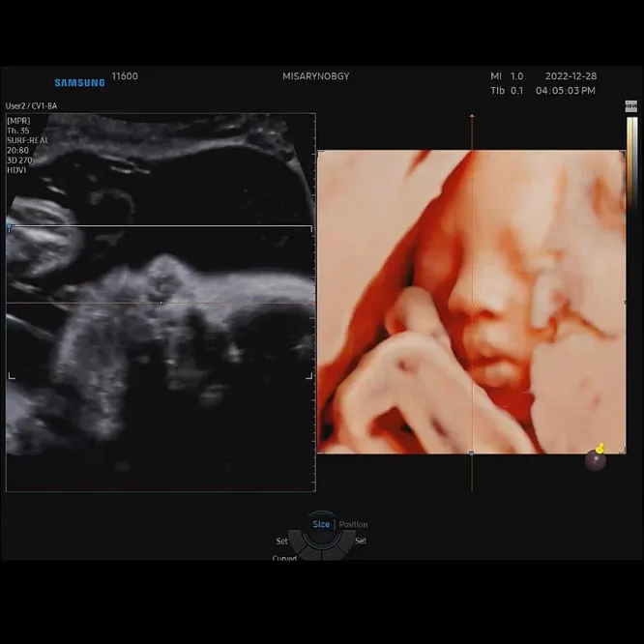Click the left Set trackball button
Image resolution: width=644 pixels, height=644 pixels.
point(281,541)
